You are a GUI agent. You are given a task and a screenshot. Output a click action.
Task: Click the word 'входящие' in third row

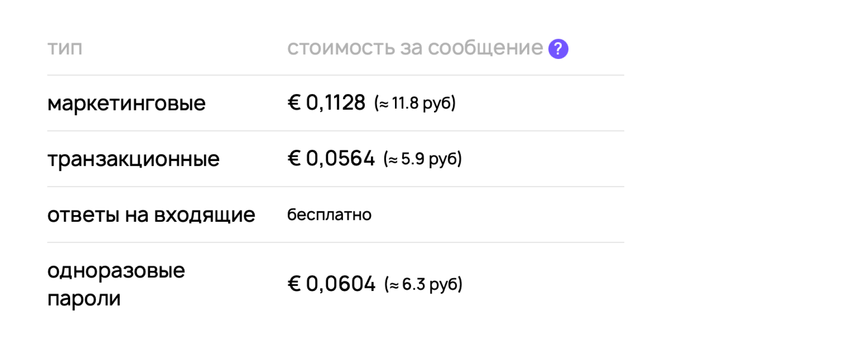[x=205, y=215]
